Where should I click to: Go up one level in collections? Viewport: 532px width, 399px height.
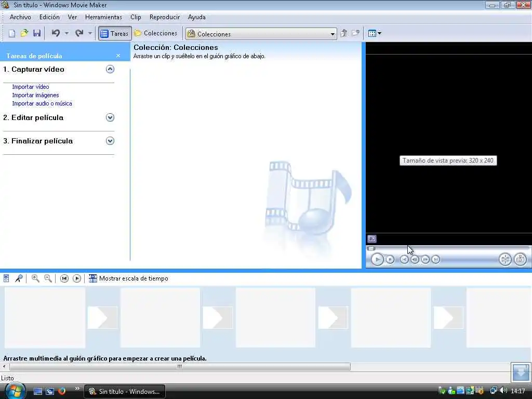coord(344,33)
